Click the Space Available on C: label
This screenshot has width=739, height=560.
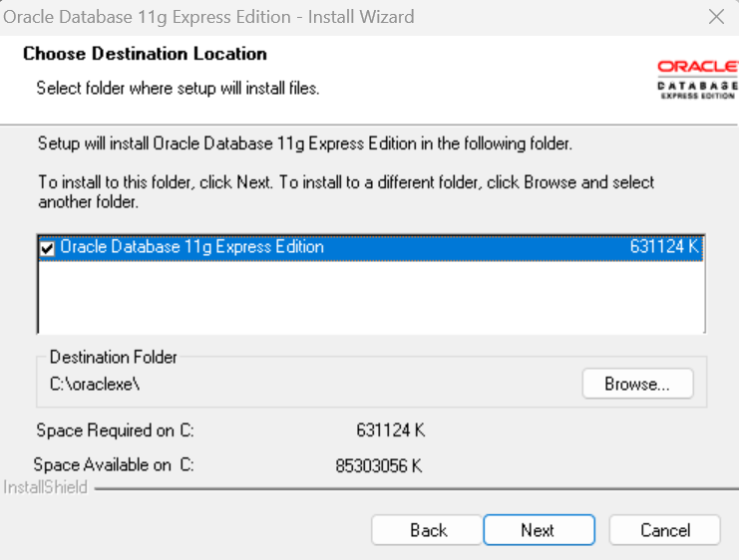point(114,465)
